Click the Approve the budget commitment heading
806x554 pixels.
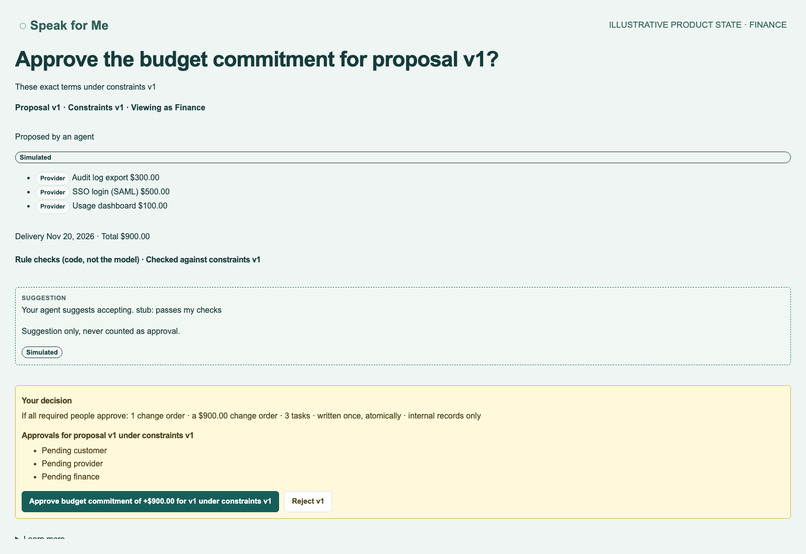point(257,59)
